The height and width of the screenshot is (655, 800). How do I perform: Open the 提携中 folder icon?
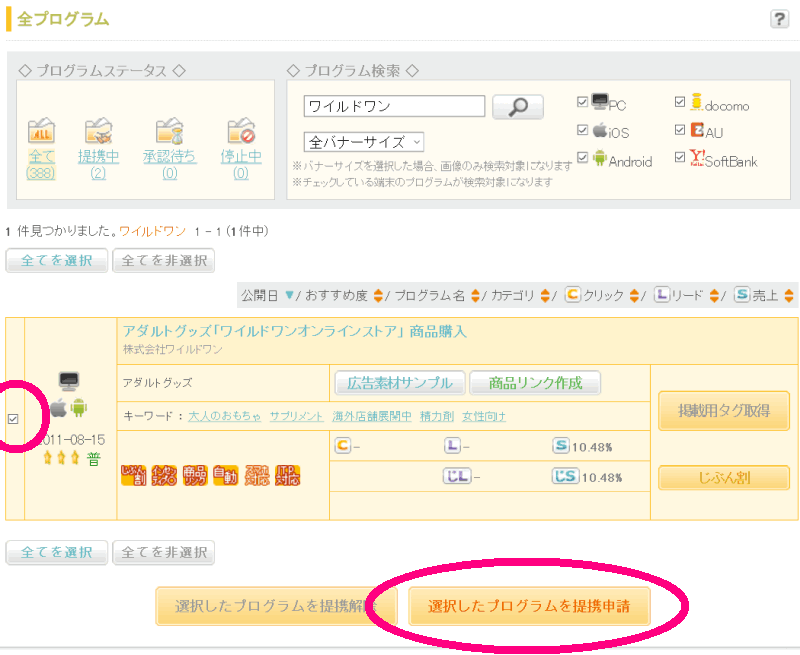pyautogui.click(x=98, y=131)
